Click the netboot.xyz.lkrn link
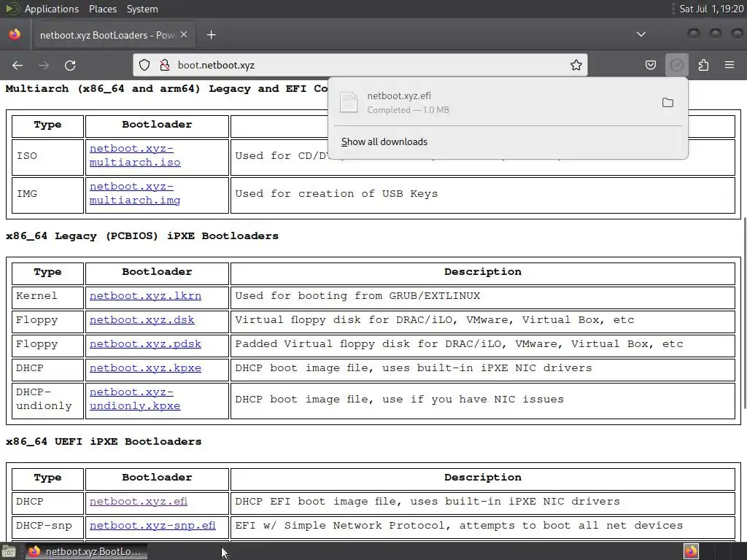The image size is (747, 560). click(x=145, y=296)
